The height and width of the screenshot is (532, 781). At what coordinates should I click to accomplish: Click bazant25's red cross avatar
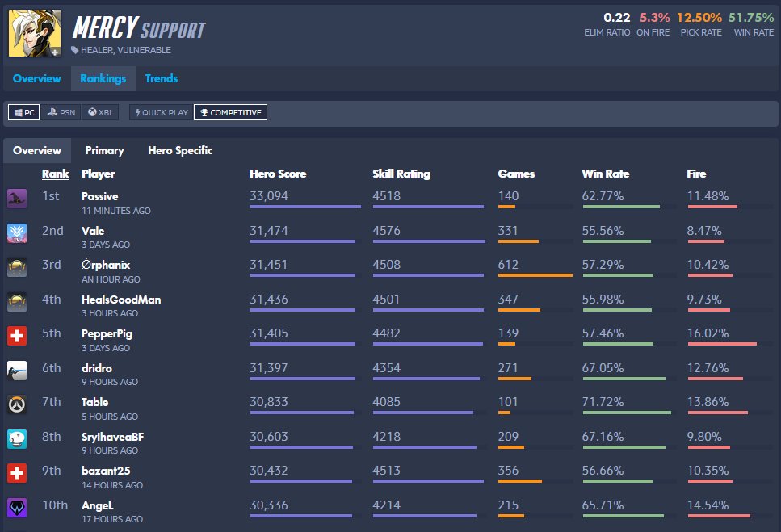17,473
